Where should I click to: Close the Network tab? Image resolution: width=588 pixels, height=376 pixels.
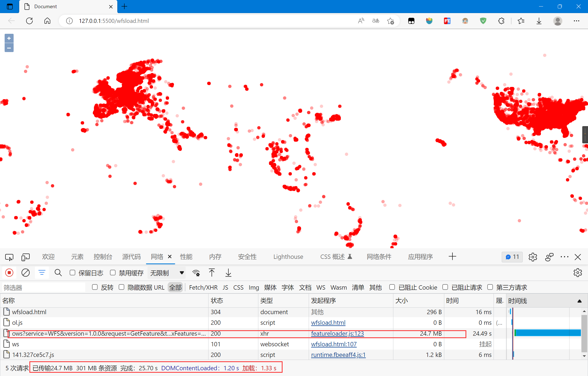pyautogui.click(x=170, y=256)
